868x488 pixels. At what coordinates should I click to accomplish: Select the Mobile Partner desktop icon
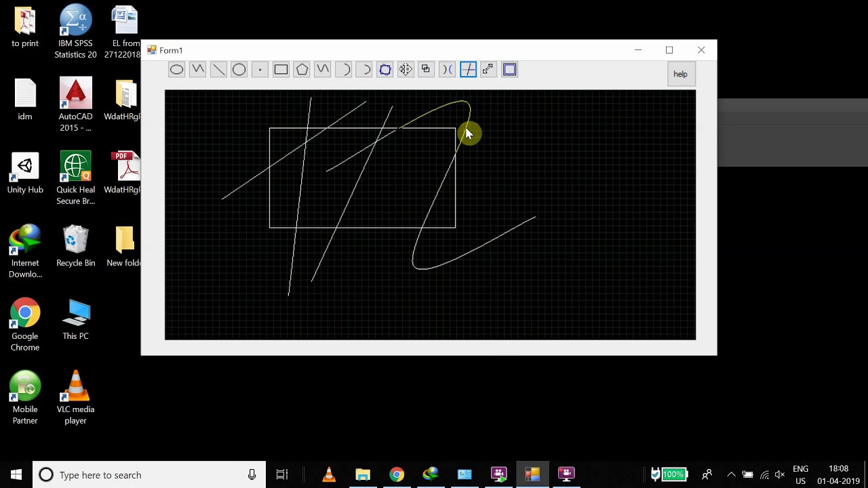(25, 398)
